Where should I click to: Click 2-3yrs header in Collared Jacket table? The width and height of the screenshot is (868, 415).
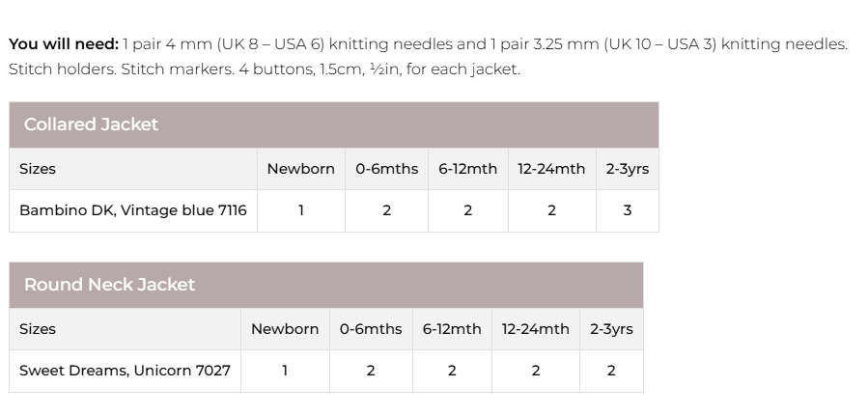(x=628, y=169)
